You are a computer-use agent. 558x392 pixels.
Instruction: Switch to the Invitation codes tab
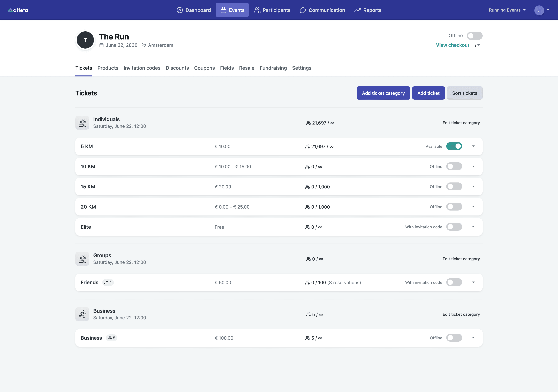point(142,68)
